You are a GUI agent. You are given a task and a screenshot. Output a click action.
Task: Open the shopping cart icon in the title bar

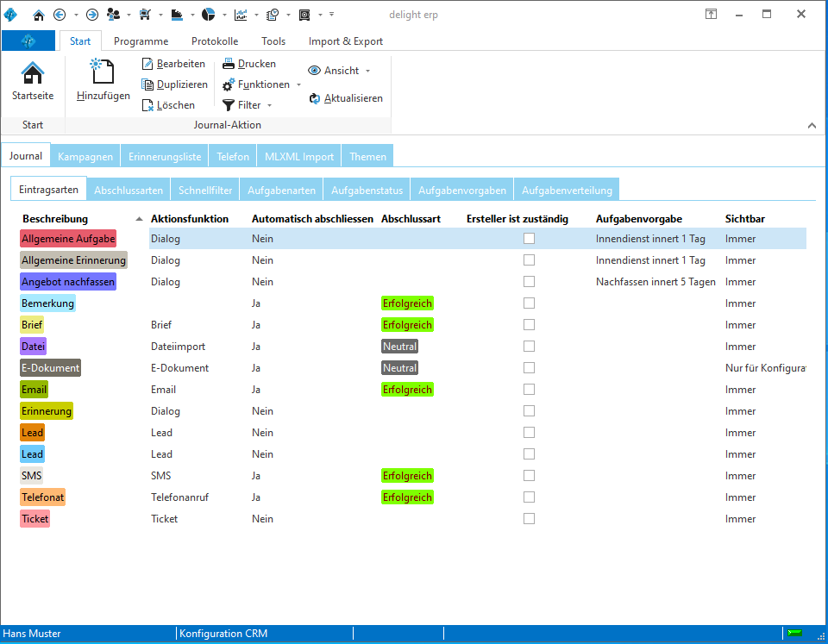(144, 14)
